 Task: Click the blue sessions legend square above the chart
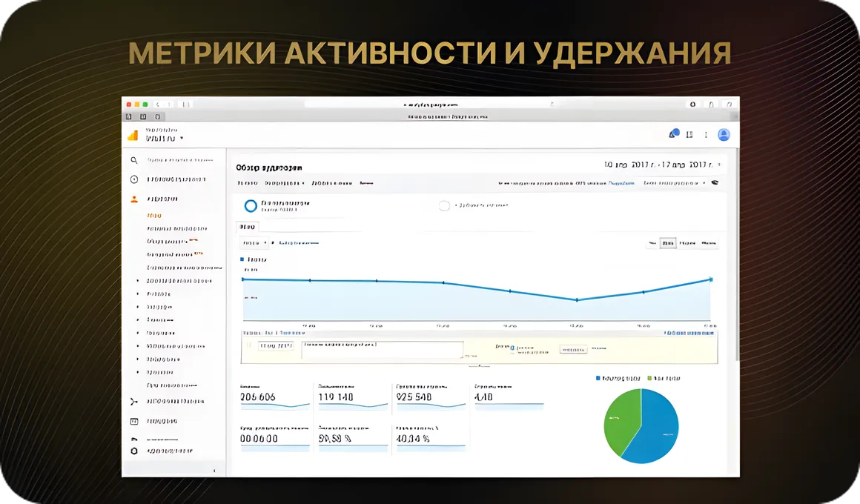coord(242,259)
